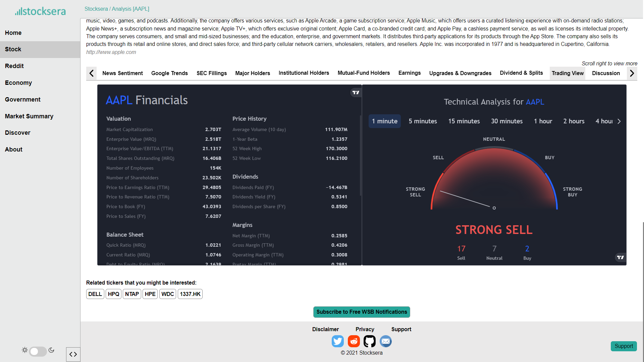Open Market Summary in sidebar
This screenshot has height=362, width=644.
click(x=29, y=116)
